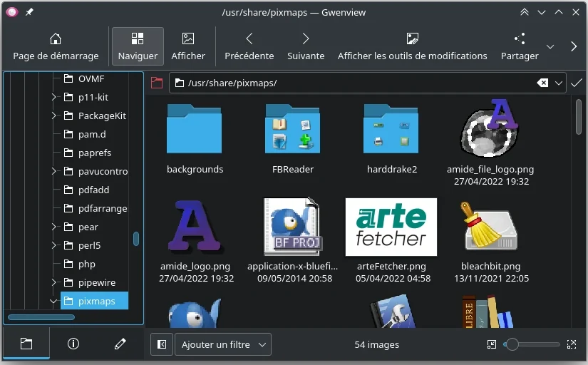Clear the location bar text
The width and height of the screenshot is (588, 365).
[x=542, y=83]
